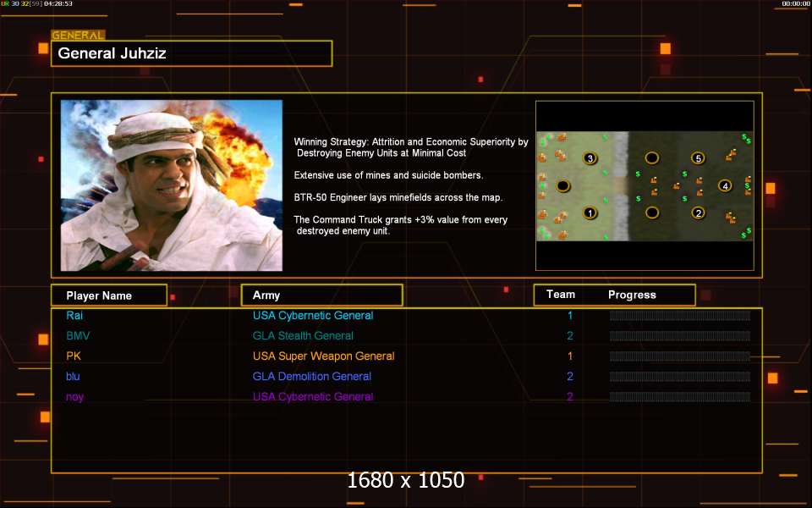The width and height of the screenshot is (812, 508).
Task: Click the 'Winning Strategy: Attrition' description line
Action: [411, 147]
